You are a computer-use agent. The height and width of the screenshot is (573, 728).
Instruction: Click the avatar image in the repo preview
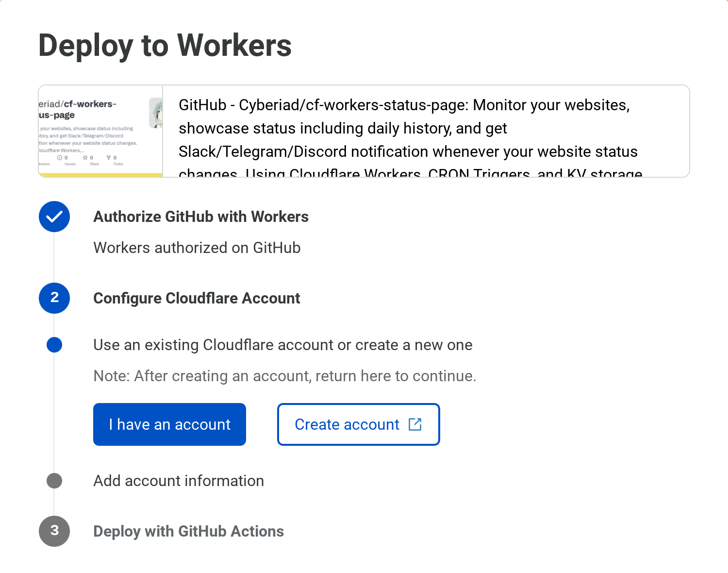156,113
